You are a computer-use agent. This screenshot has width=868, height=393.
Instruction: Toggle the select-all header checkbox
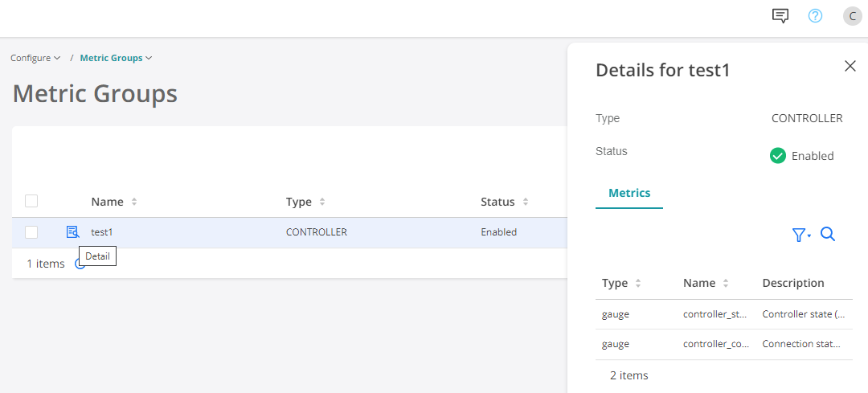tap(31, 201)
